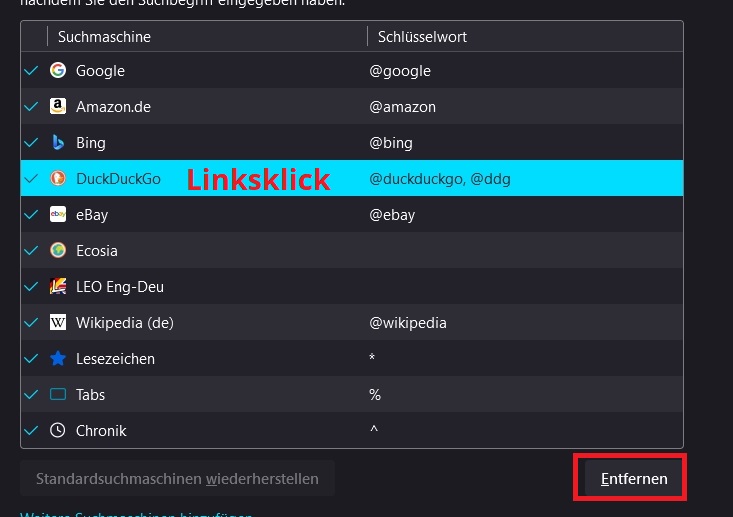Click the Wikipedia (de) icon

[x=58, y=323]
